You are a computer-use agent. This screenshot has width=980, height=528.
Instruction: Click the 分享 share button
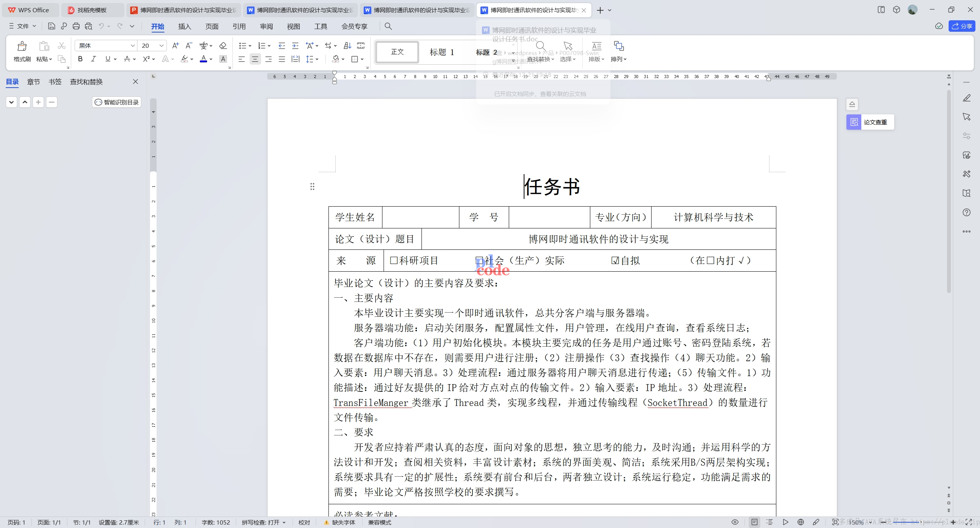click(x=962, y=26)
